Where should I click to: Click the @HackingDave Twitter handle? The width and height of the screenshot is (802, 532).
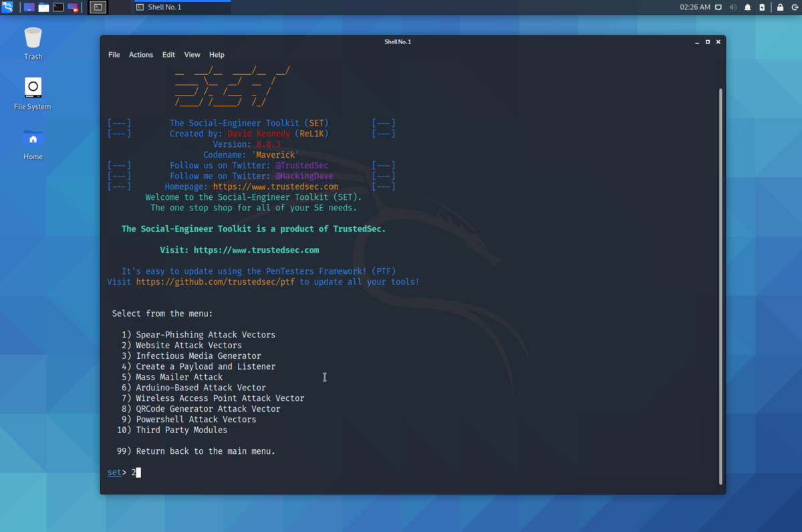click(x=304, y=176)
